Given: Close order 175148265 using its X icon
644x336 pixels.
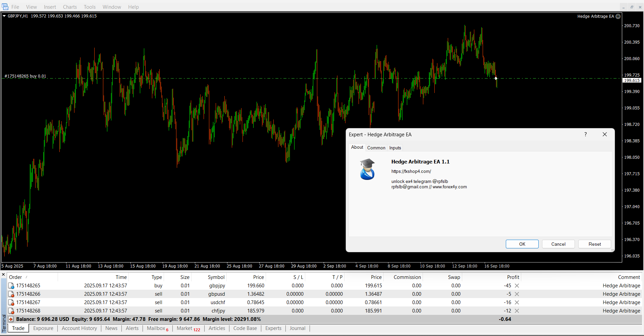Looking at the screenshot, I should (x=517, y=286).
